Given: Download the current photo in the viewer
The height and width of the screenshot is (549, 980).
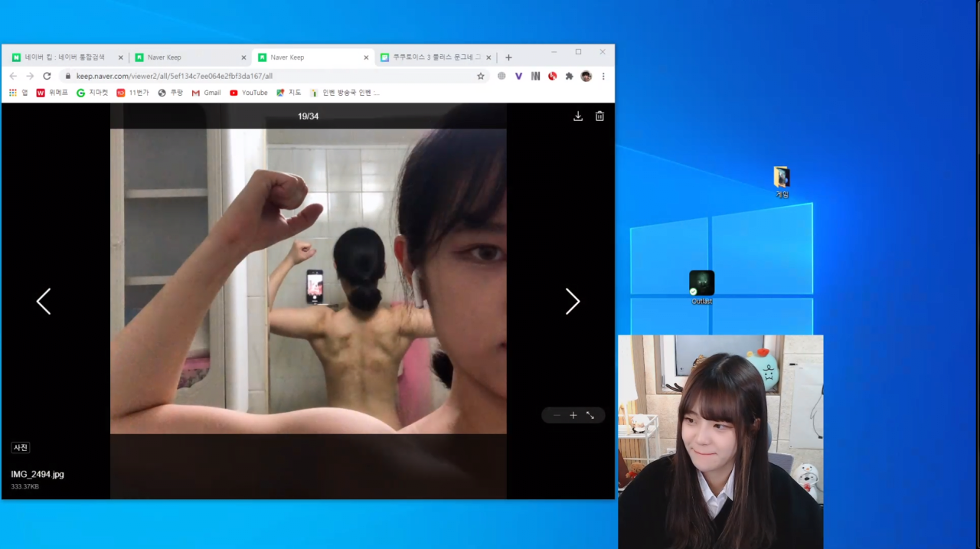Looking at the screenshot, I should pos(578,116).
